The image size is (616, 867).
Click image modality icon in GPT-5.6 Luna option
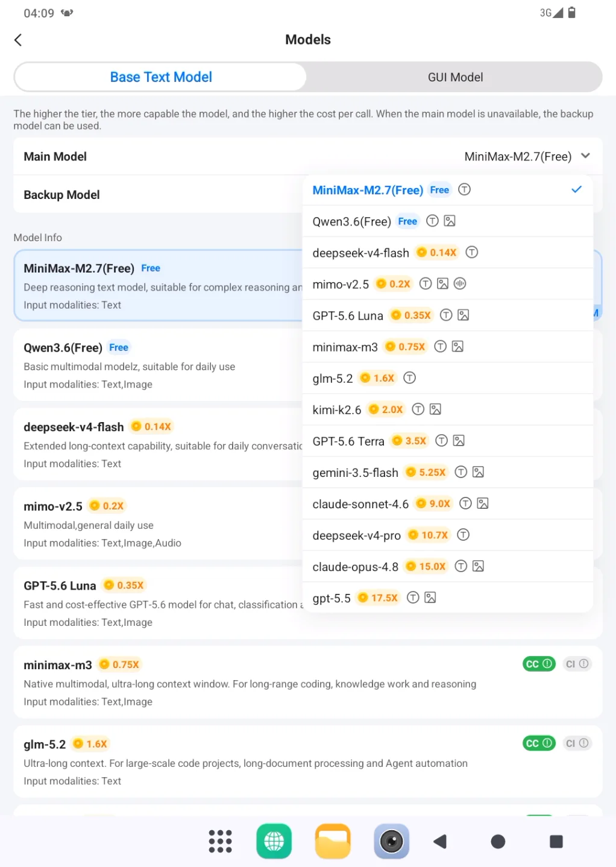point(464,315)
